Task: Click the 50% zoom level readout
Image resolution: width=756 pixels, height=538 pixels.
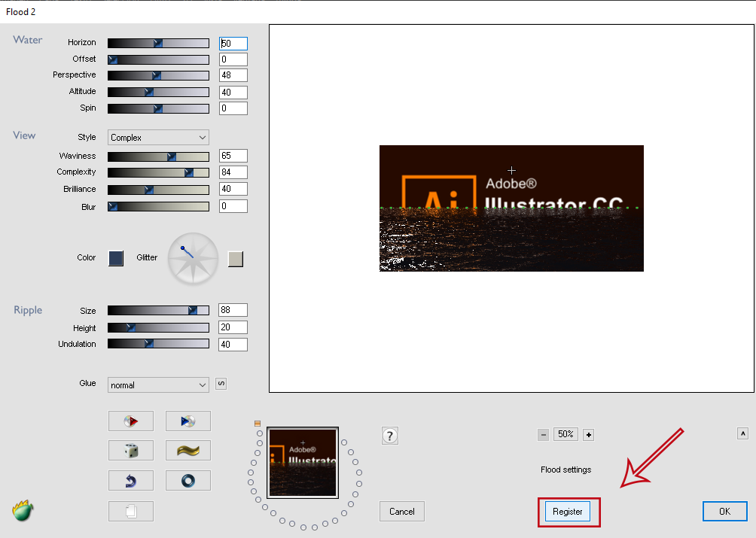Action: (565, 434)
